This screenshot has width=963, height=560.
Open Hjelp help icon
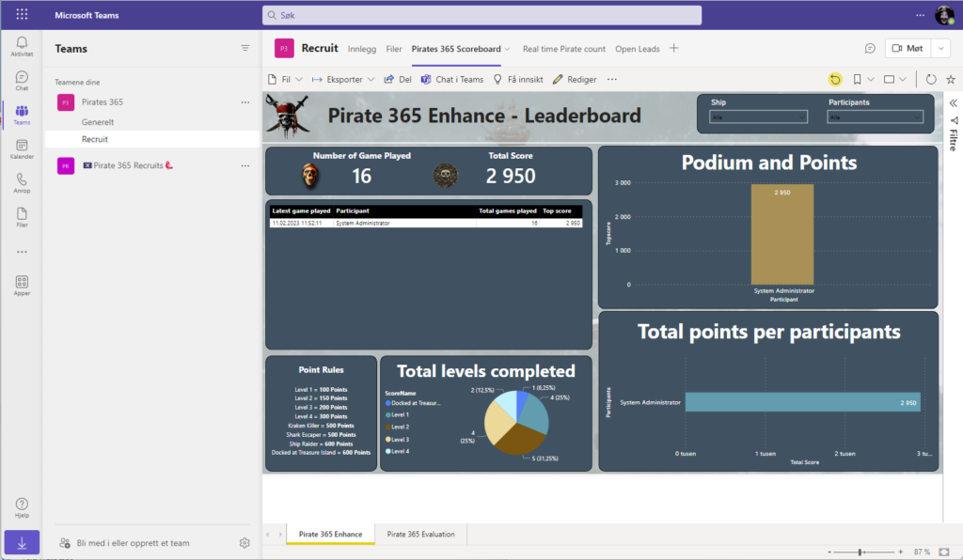click(x=22, y=508)
